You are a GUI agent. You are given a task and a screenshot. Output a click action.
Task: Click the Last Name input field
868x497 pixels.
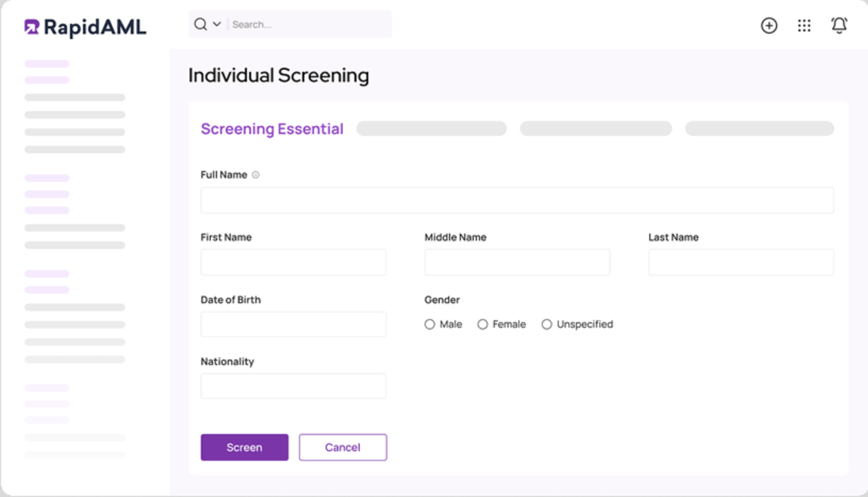click(740, 262)
